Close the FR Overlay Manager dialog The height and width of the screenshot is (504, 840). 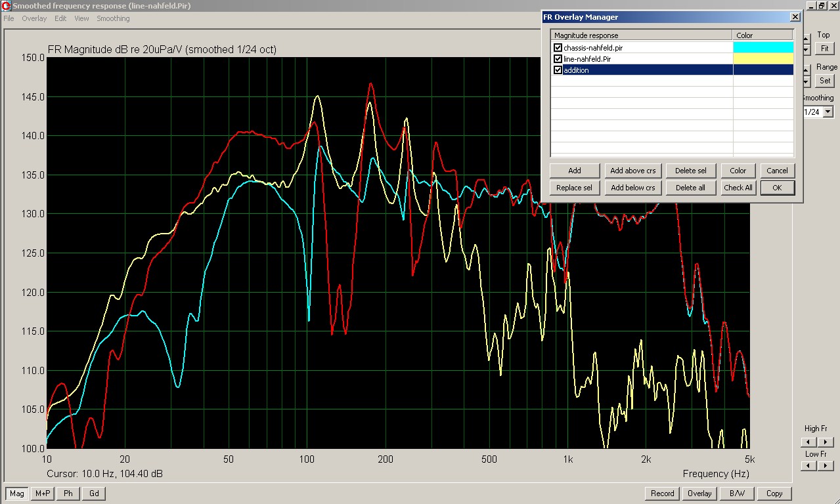(795, 17)
